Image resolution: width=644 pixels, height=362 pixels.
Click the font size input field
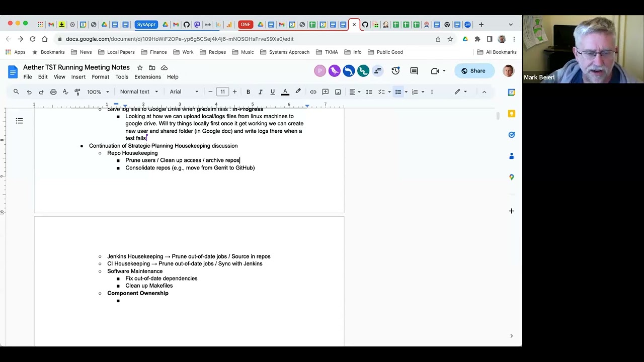point(222,92)
